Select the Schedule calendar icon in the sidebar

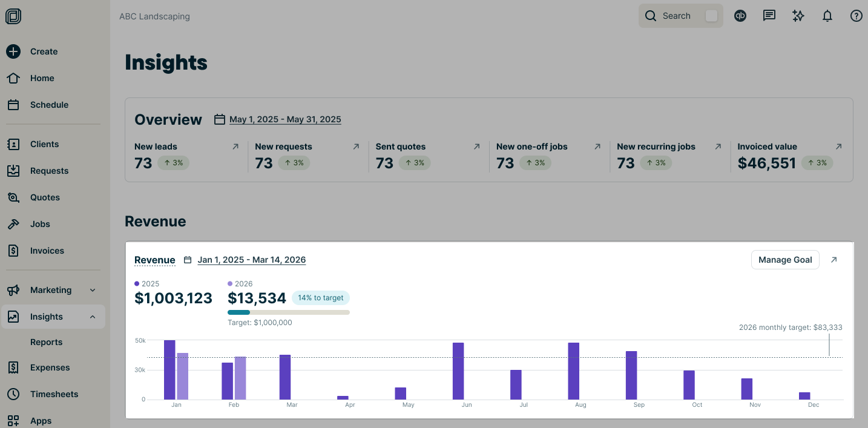click(13, 104)
